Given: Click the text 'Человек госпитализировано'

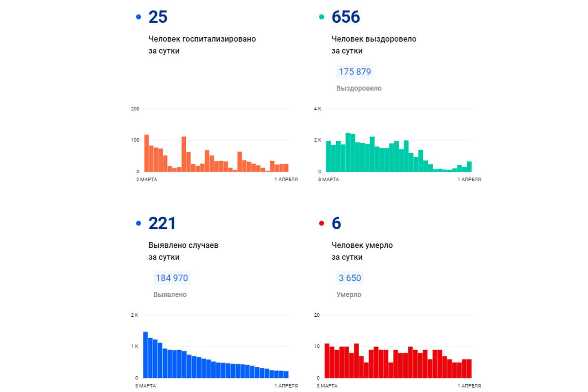Looking at the screenshot, I should point(202,39).
